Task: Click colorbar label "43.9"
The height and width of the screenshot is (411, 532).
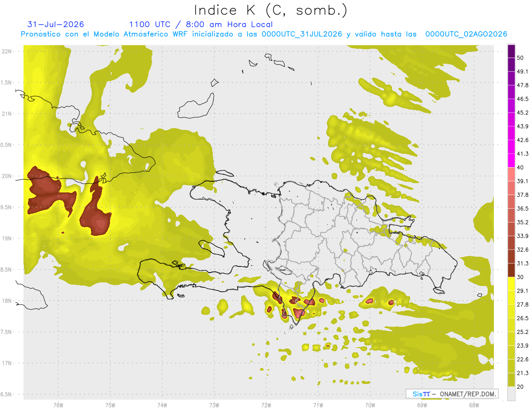Action: (x=523, y=126)
